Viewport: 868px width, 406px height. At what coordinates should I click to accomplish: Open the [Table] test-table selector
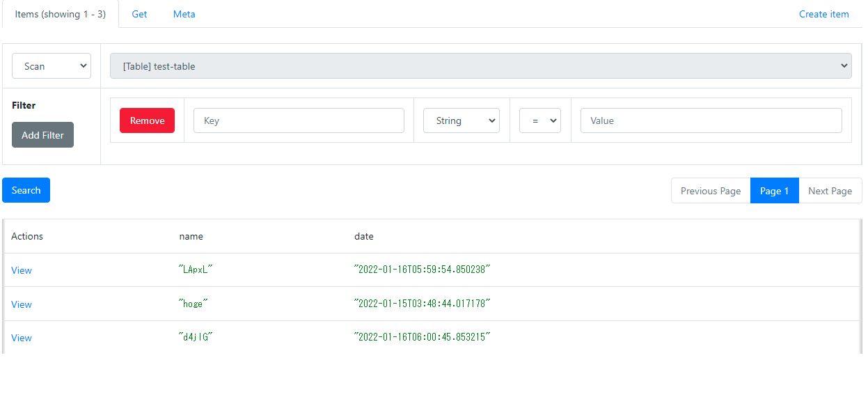(480, 65)
